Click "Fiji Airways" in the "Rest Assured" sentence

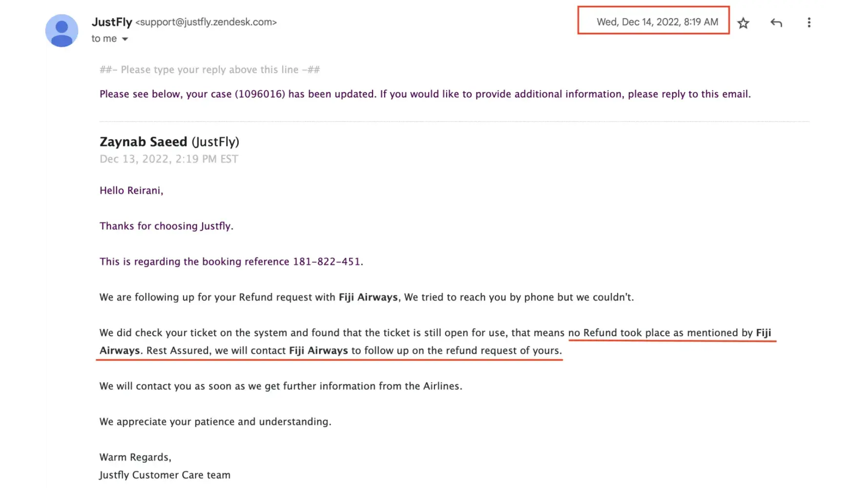coord(318,350)
